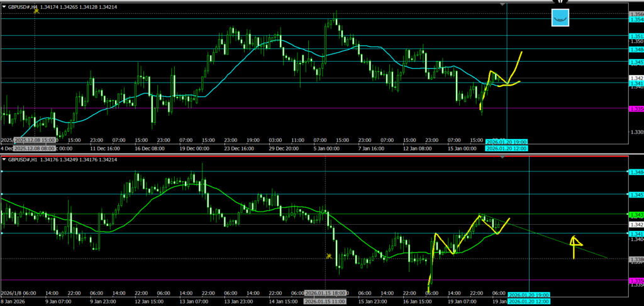
Task: Select the 2025.12.08 15:00 time label
Action: pos(35,140)
